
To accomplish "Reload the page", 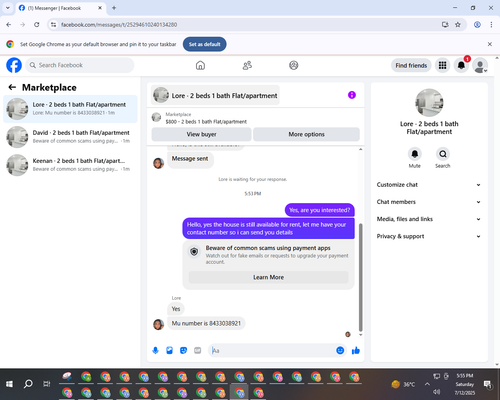I will tap(37, 25).
